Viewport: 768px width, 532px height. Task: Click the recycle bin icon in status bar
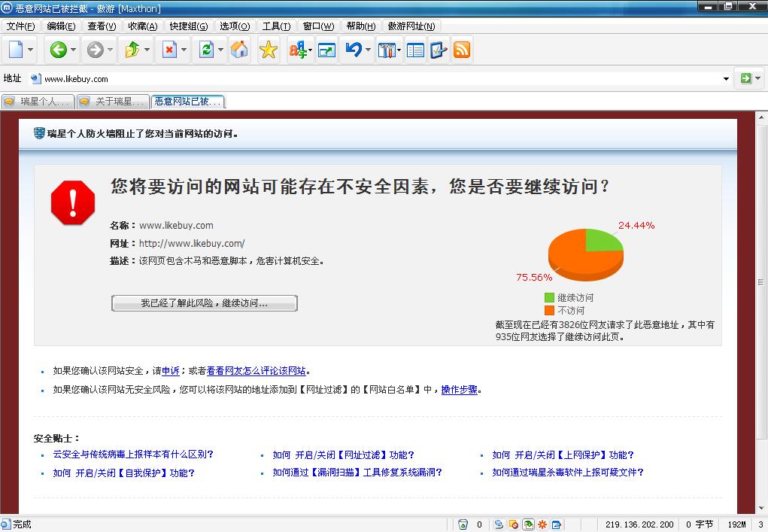[463, 524]
